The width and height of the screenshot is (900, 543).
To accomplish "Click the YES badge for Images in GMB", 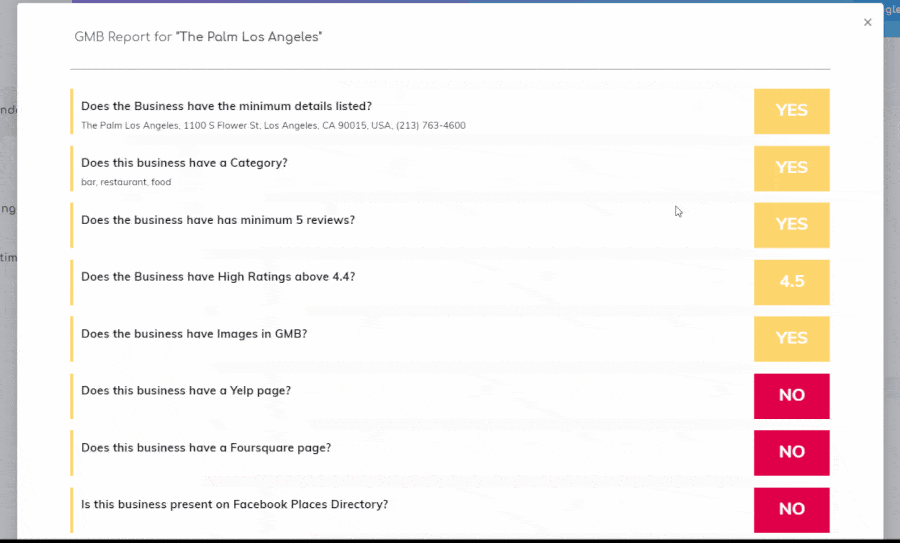I will [791, 339].
